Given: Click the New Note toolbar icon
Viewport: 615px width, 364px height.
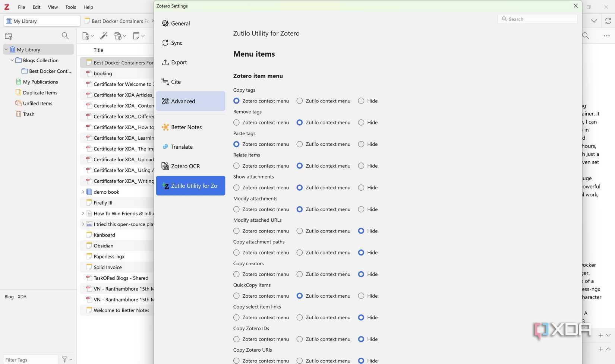Looking at the screenshot, I should (136, 36).
